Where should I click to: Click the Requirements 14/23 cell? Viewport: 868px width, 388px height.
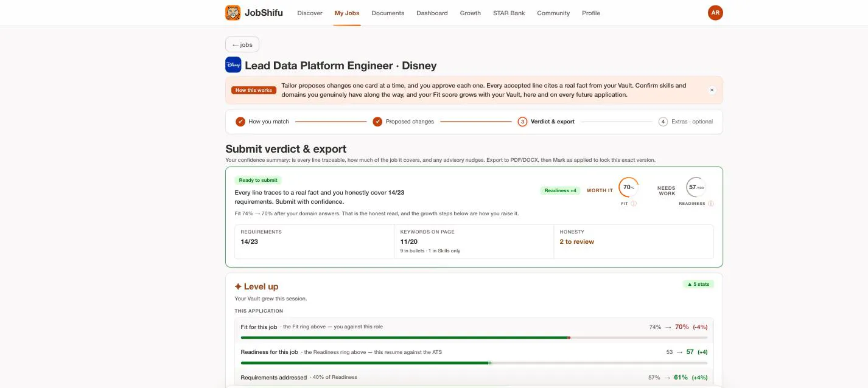tap(315, 241)
